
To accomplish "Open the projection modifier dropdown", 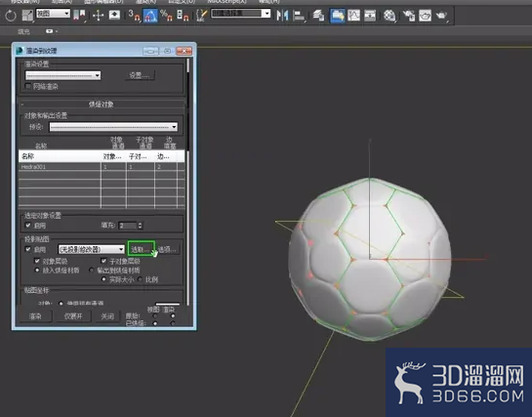I will tap(91, 249).
